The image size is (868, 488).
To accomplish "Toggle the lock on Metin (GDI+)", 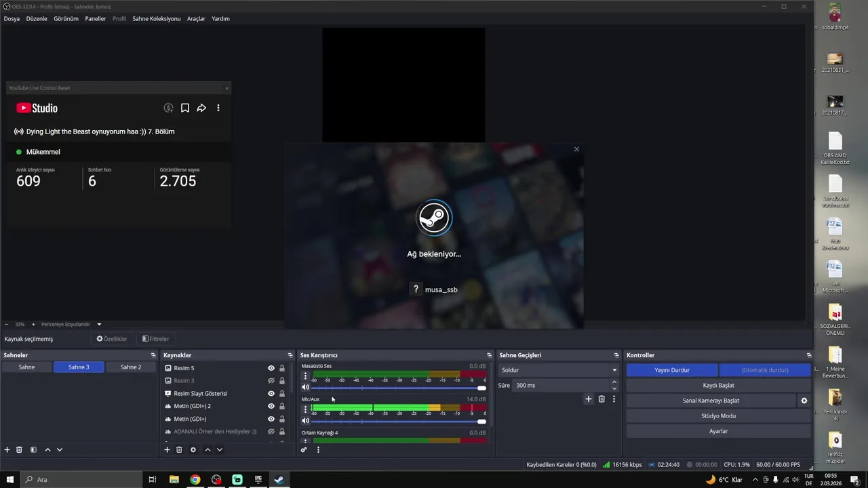I will coord(282,419).
